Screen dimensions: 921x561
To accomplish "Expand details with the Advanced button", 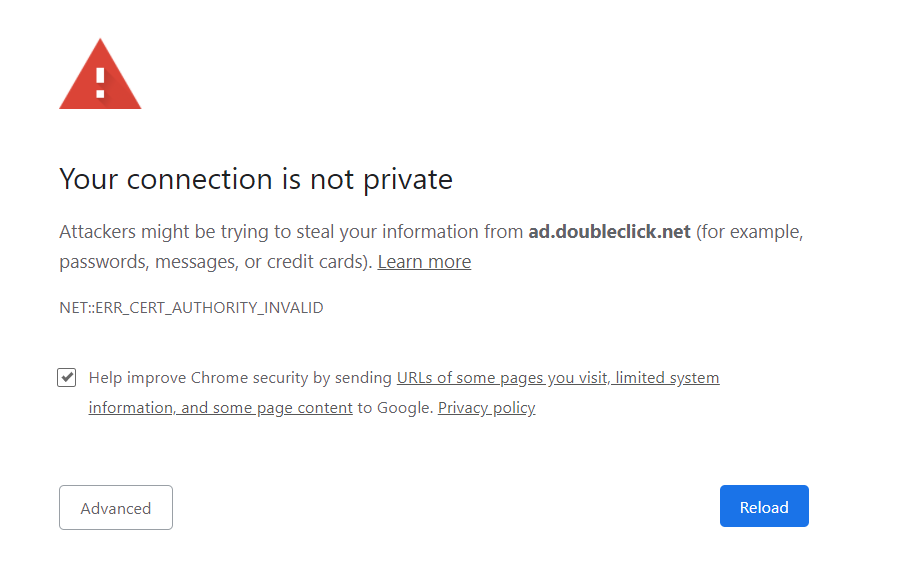I will tap(116, 508).
